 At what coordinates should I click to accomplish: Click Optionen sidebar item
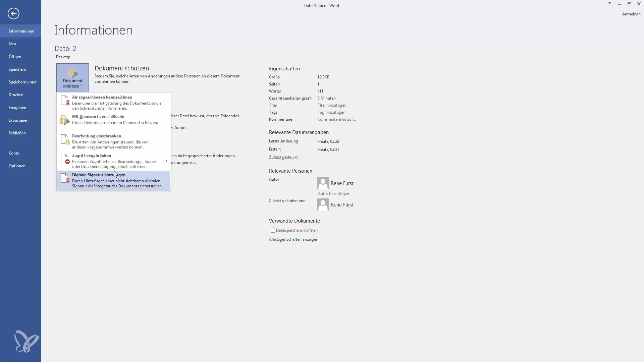17,165
